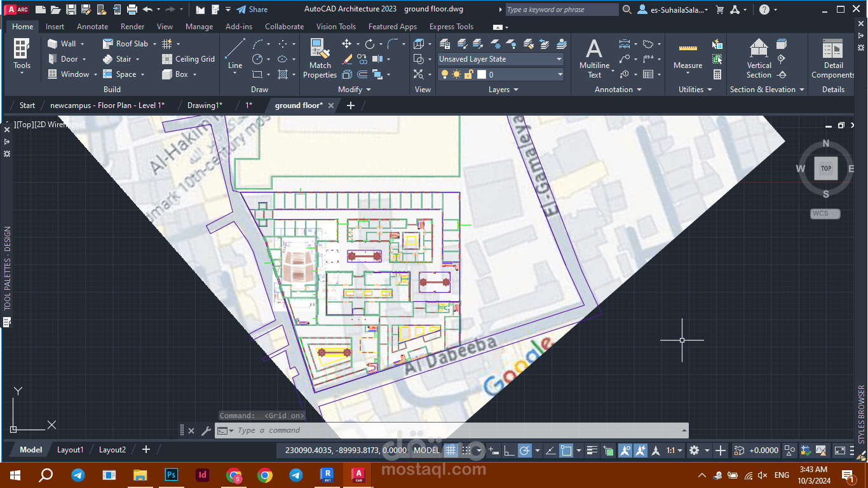The image size is (868, 488).
Task: Select the Rectangle tool in Draw
Action: pos(257,74)
